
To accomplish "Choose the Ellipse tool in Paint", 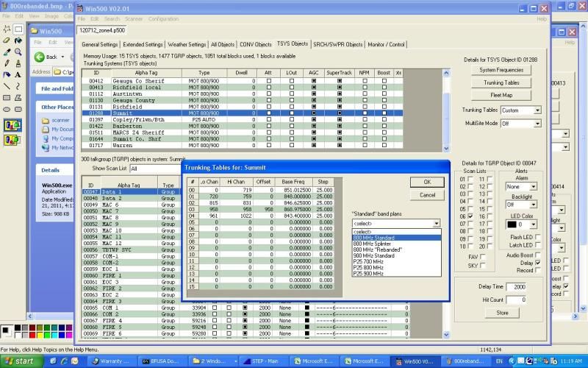I will [x=7, y=109].
